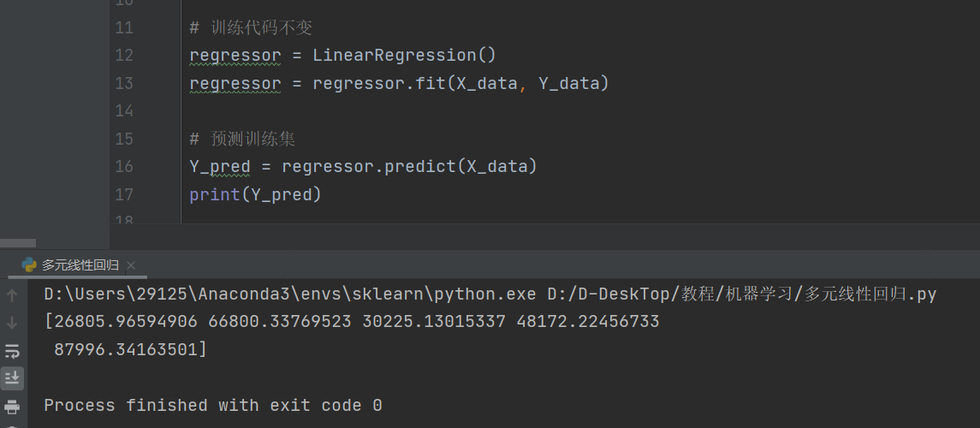Click on Y_pred variable in line 16

[x=220, y=167]
